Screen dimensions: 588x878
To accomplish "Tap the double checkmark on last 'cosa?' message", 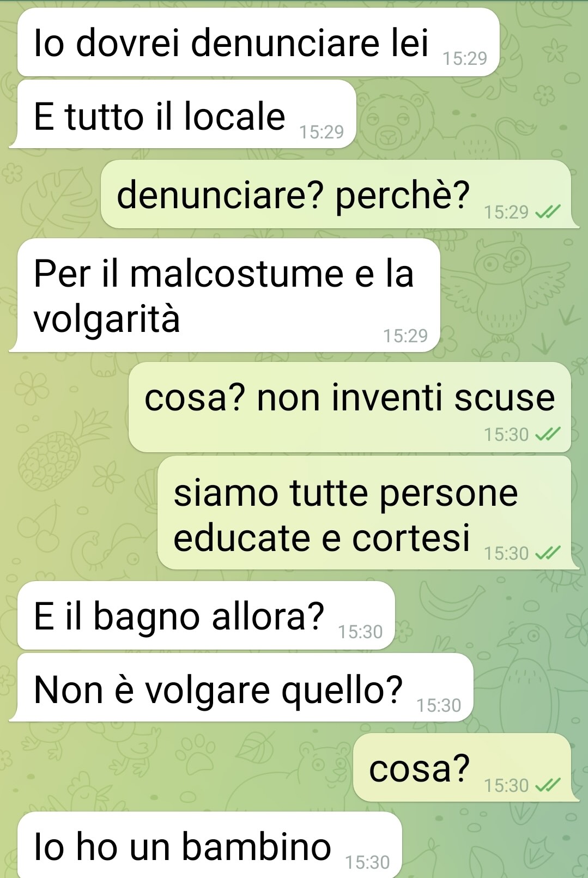I will 548,785.
